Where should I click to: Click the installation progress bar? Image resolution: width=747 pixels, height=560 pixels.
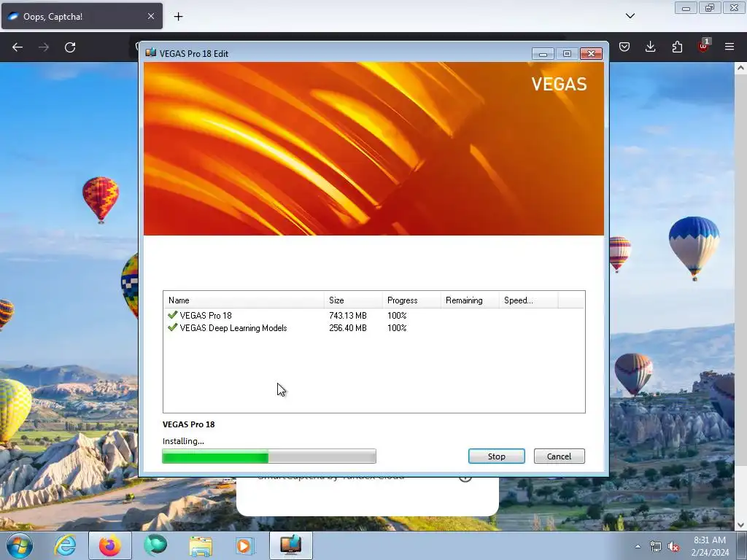(269, 456)
